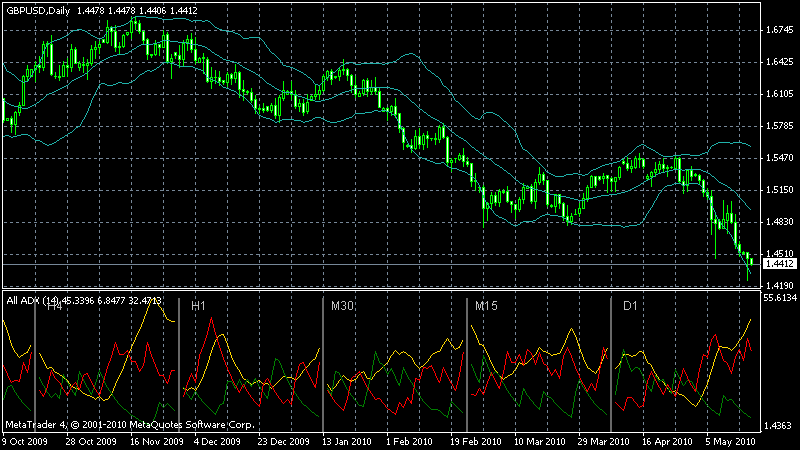Click the 1.6745 price scale level
800x450 pixels.
(780, 30)
